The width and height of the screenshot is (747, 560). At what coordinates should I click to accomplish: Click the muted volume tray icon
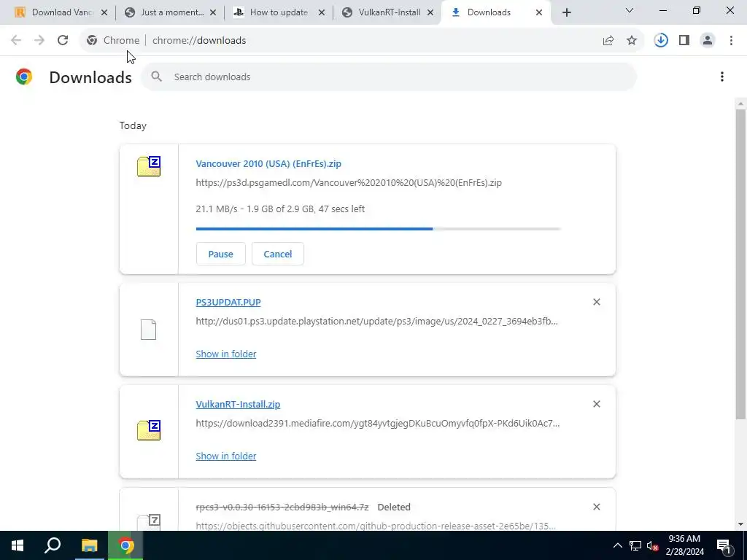(653, 545)
